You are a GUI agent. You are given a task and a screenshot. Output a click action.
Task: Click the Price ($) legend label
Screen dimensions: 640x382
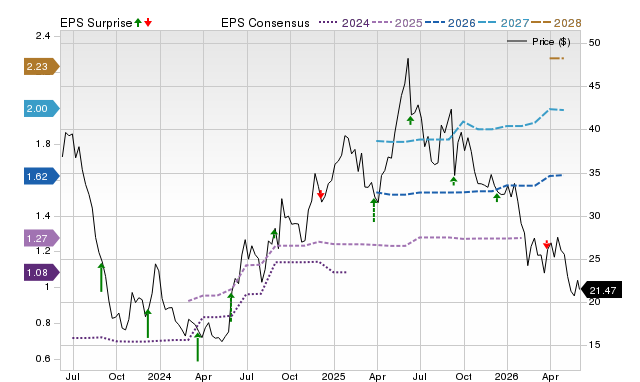tap(551, 42)
